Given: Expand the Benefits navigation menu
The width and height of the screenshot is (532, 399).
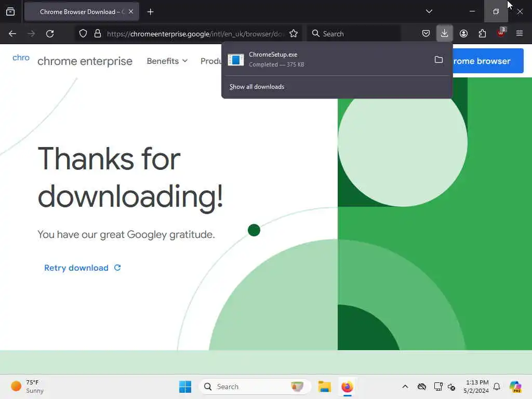Looking at the screenshot, I should (167, 61).
